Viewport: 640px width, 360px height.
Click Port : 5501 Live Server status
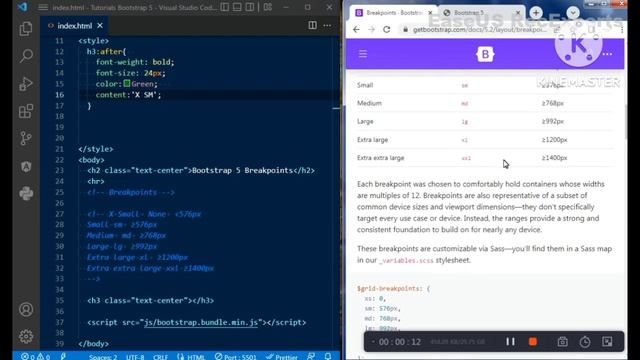pos(236,356)
